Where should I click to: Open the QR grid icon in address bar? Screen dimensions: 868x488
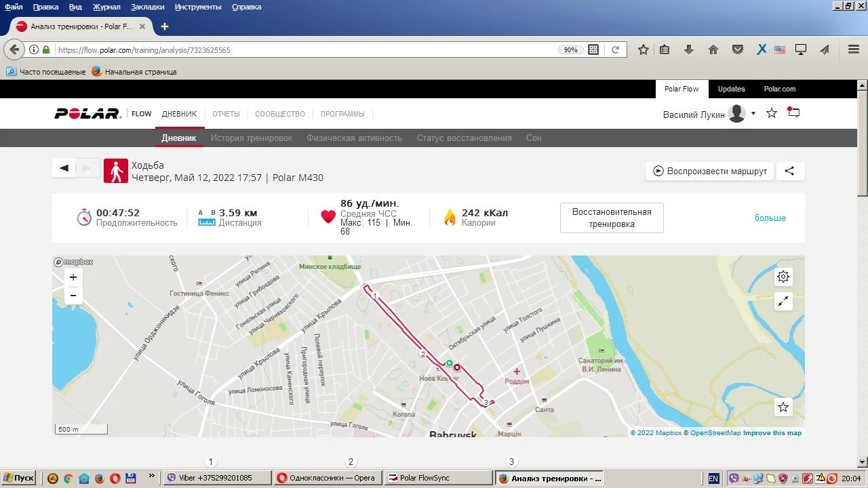click(x=593, y=49)
